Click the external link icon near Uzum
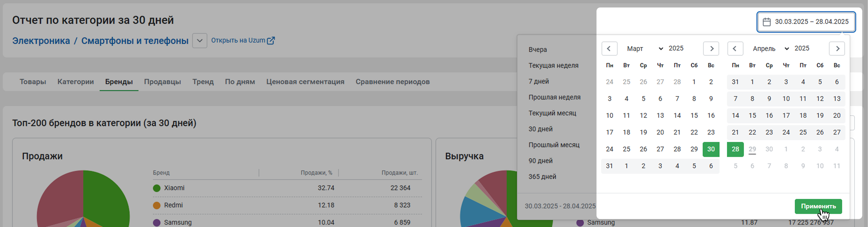868x227 pixels. [x=271, y=41]
